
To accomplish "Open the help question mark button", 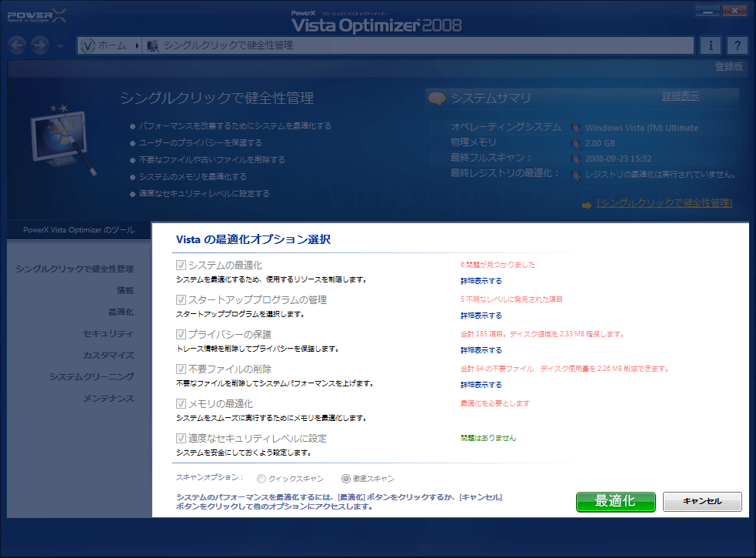I will point(738,45).
